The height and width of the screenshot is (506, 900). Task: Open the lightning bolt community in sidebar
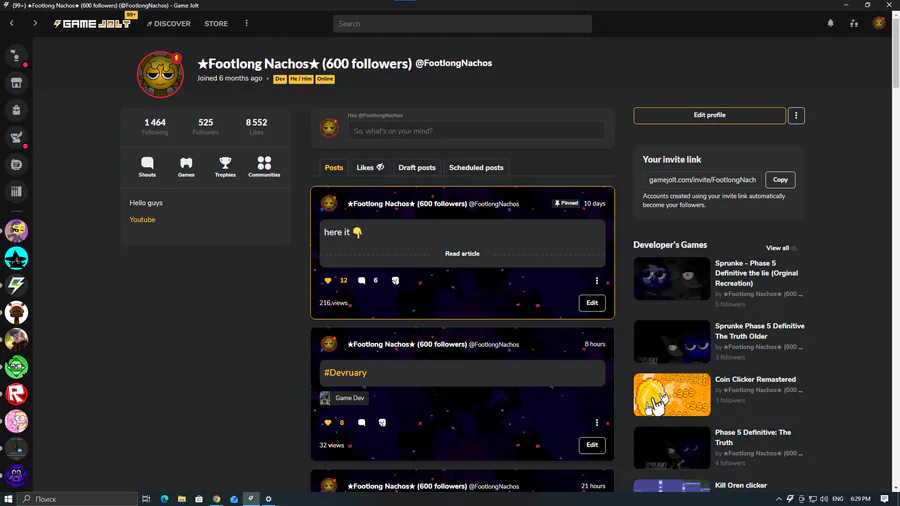pyautogui.click(x=16, y=285)
